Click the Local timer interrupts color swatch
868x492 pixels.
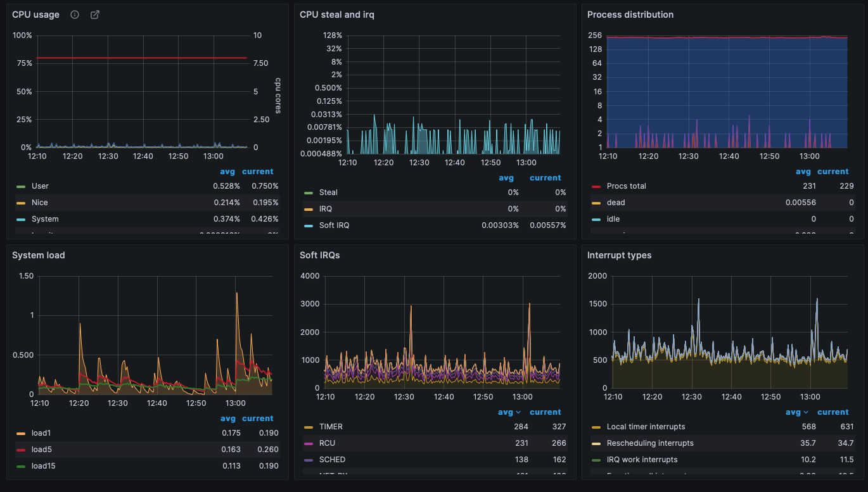[x=596, y=427]
